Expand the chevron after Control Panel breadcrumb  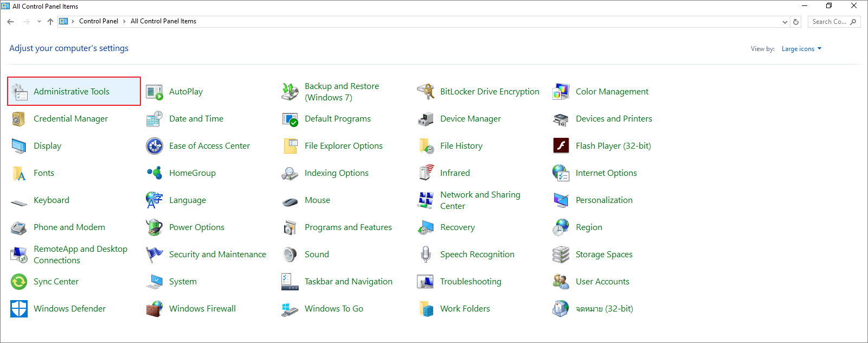124,22
